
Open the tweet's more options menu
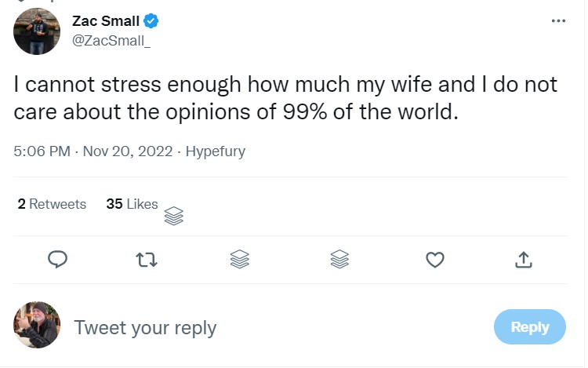tap(558, 20)
